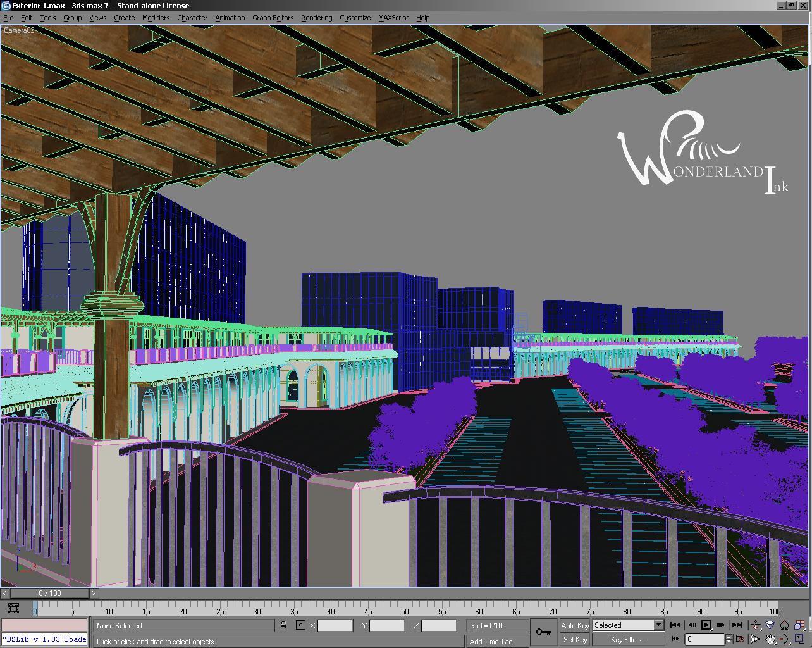
Task: Open the Rendering menu
Action: 316,18
